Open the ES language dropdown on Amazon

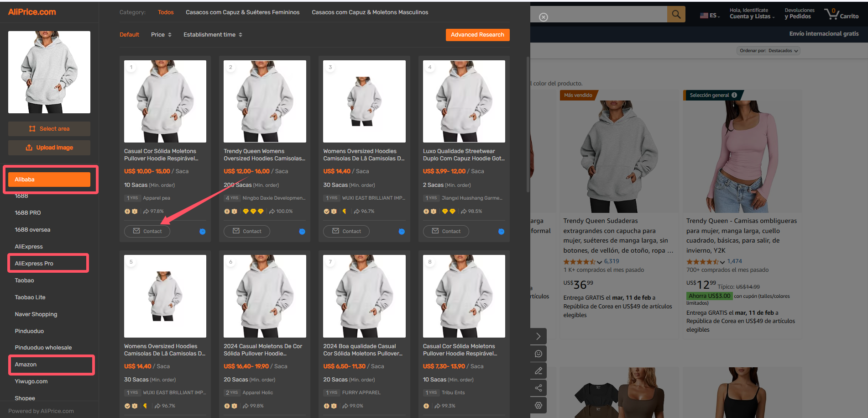point(710,16)
